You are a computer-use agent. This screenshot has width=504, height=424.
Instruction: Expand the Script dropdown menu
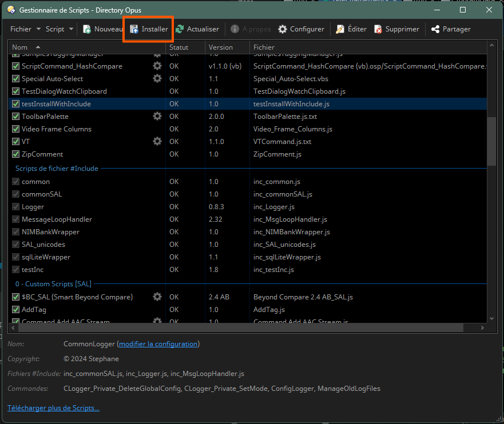(60, 29)
